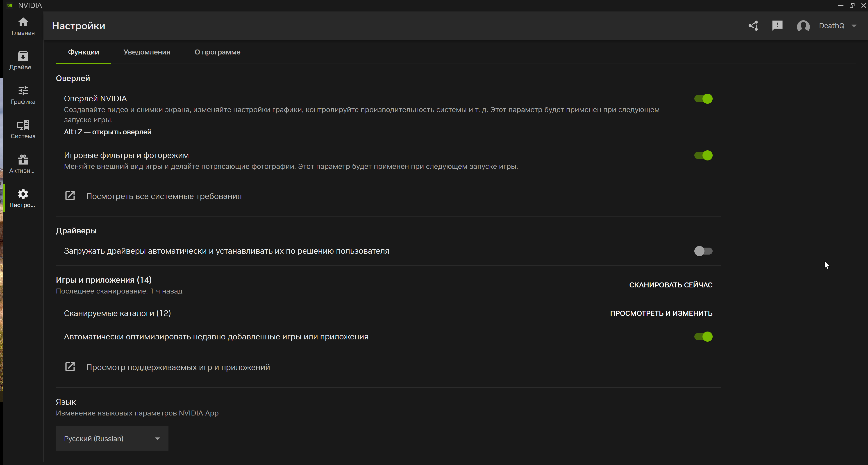The height and width of the screenshot is (465, 868).
Task: Open the Русский (Russian) language dropdown
Action: point(112,438)
